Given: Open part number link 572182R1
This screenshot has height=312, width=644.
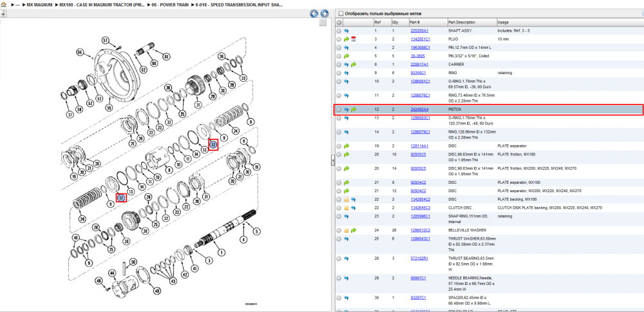Looking at the screenshot, I should pos(419,258).
